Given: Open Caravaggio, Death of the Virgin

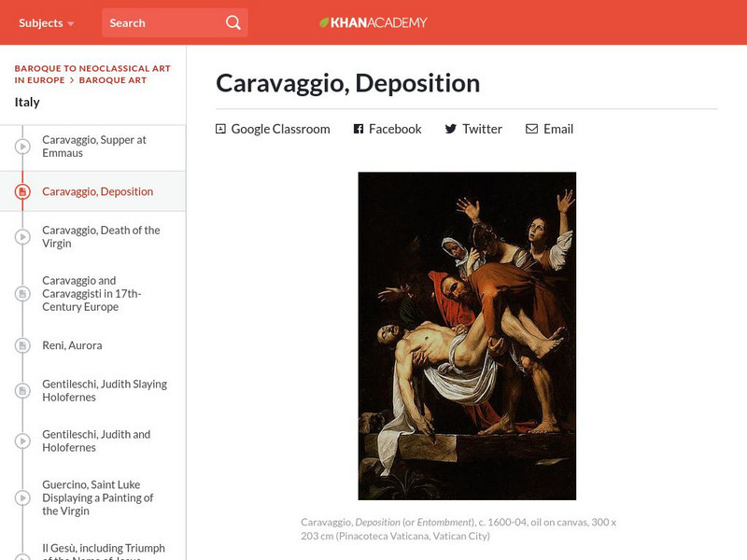Looking at the screenshot, I should pyautogui.click(x=101, y=237).
